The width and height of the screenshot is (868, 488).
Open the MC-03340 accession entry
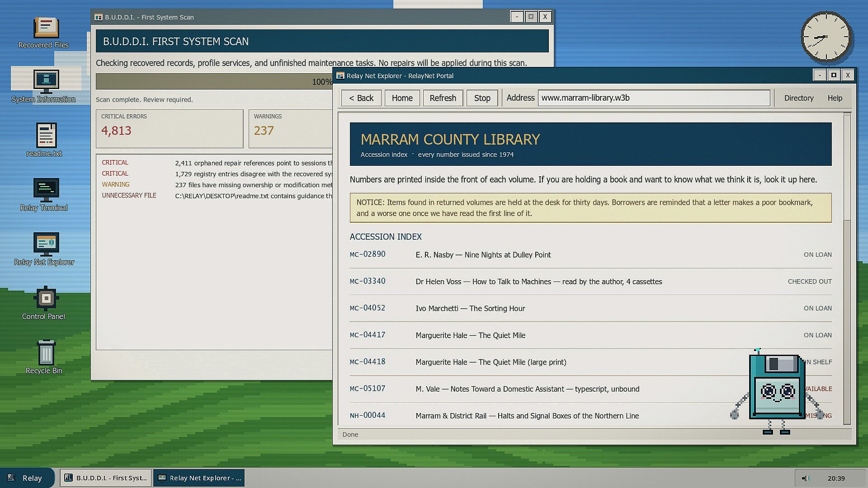coord(590,282)
